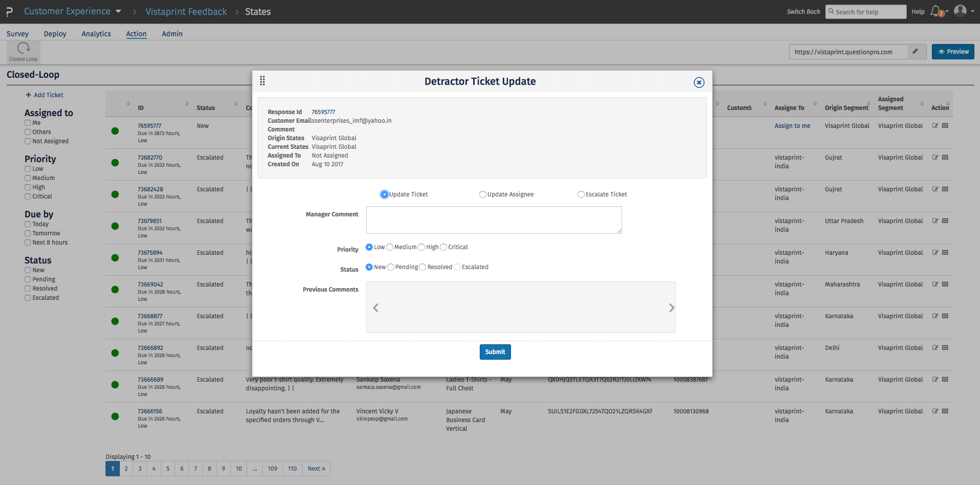The width and height of the screenshot is (980, 485).
Task: Expand the Customer Experience dropdown
Action: tap(118, 11)
